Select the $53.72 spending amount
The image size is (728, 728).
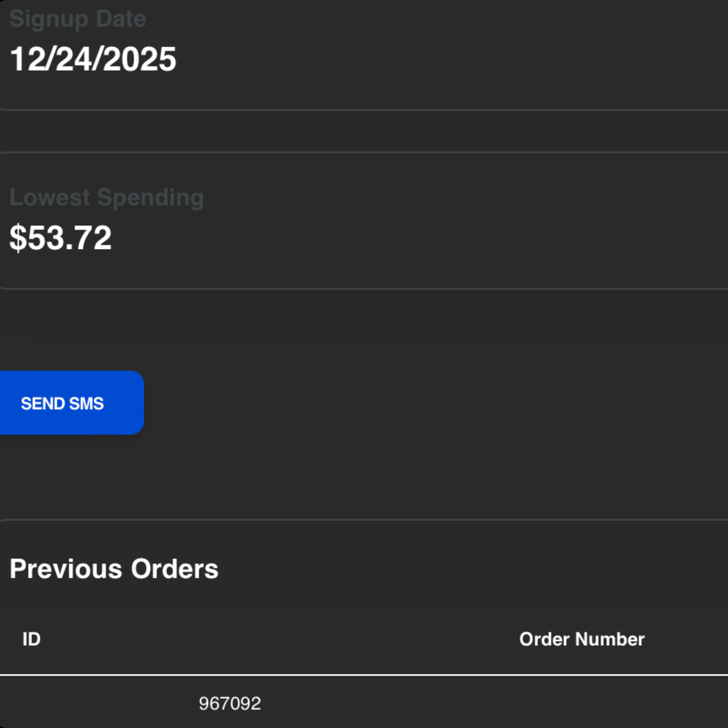pyautogui.click(x=60, y=237)
